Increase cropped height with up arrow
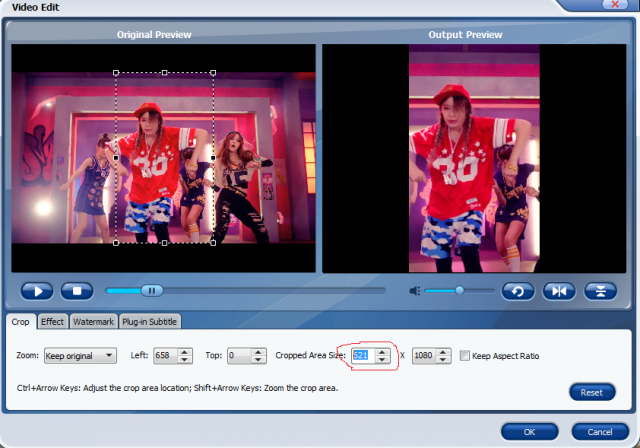Viewport: 640px width, 448px height. (443, 352)
